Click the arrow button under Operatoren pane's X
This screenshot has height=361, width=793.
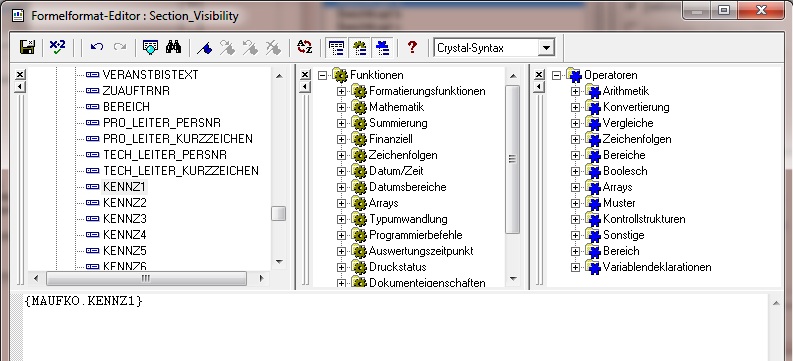[x=540, y=87]
